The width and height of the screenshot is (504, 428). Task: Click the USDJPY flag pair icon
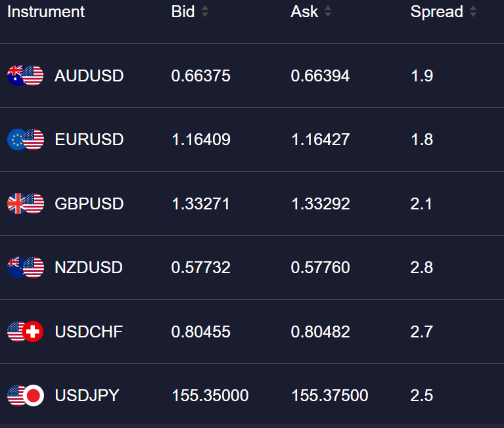click(x=25, y=395)
